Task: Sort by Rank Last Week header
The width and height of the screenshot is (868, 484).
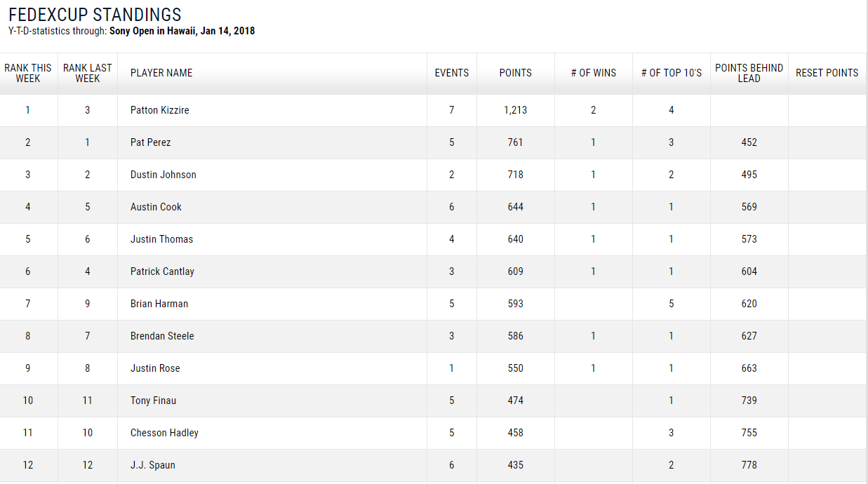Action: (87, 73)
